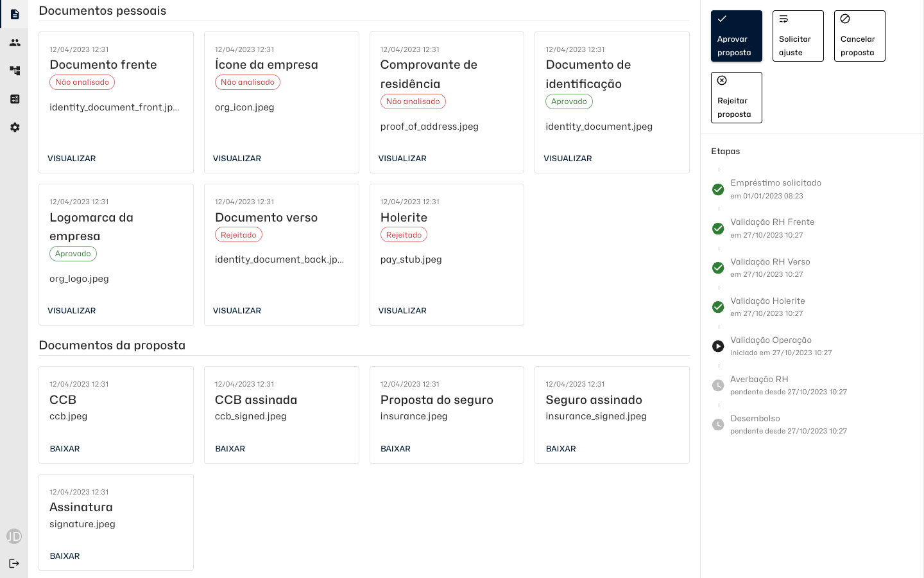
Task: Click Rejeitar proposta button
Action: pyautogui.click(x=736, y=98)
